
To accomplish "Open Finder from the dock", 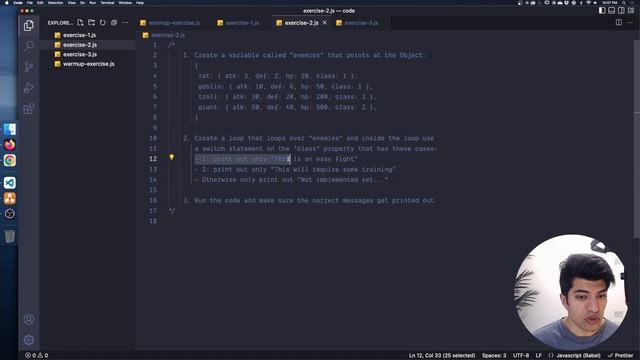I will [x=10, y=129].
